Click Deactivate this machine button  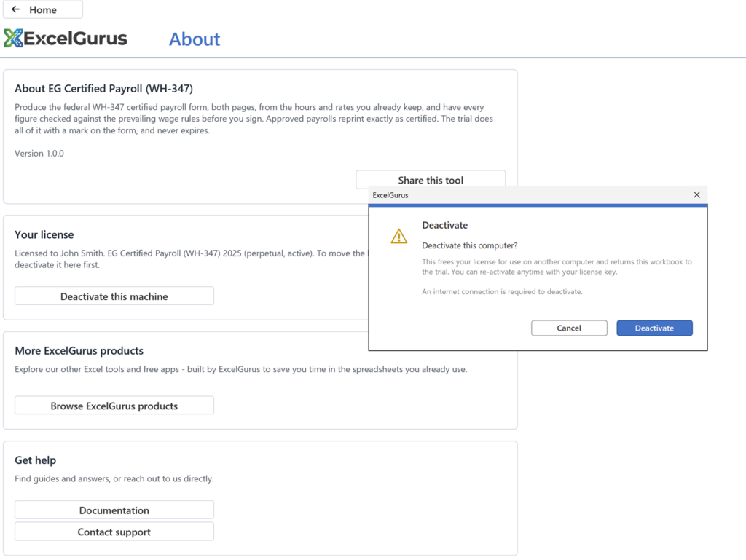[x=114, y=296]
